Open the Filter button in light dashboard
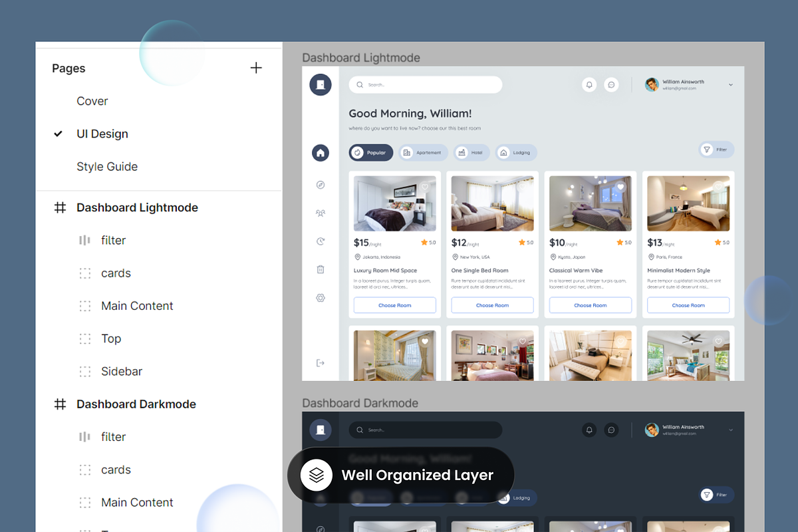798x532 pixels. [x=716, y=150]
